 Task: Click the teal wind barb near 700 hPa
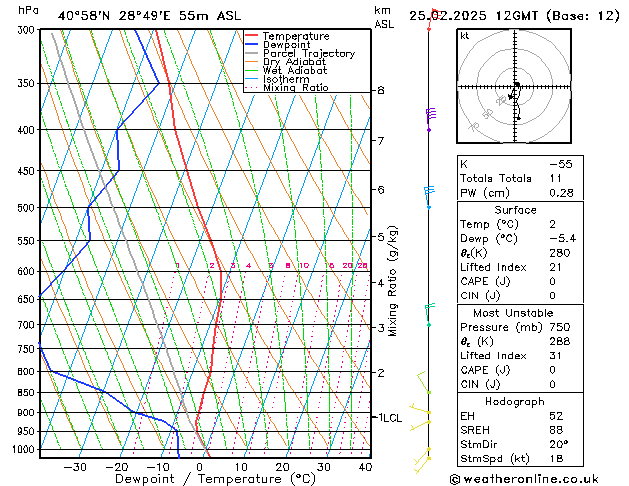[430, 315]
